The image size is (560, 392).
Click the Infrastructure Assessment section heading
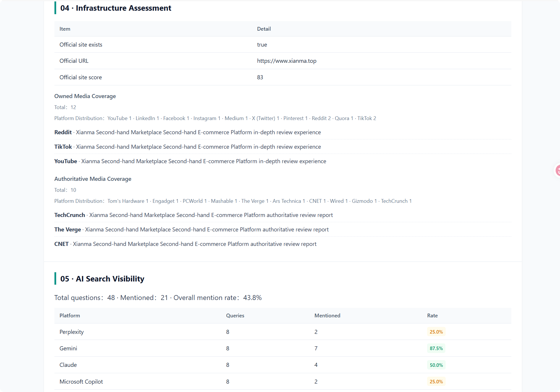116,8
